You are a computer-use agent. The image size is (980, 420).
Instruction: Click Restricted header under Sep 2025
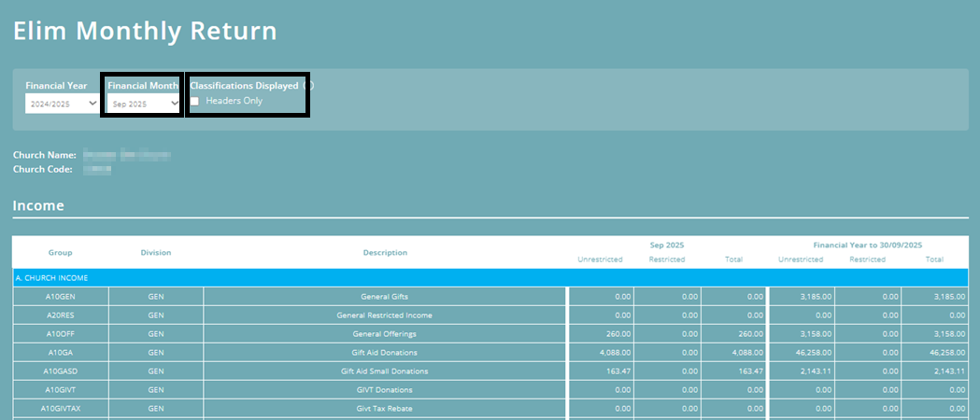667,259
